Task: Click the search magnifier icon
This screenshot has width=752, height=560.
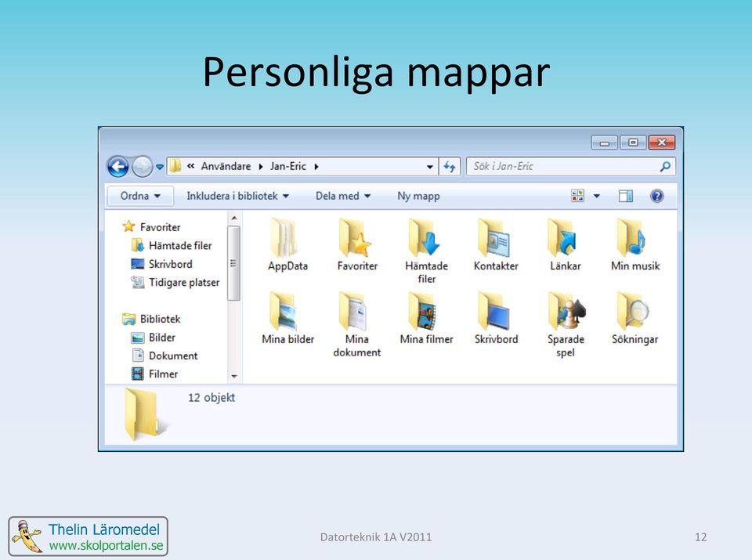Action: tap(665, 166)
